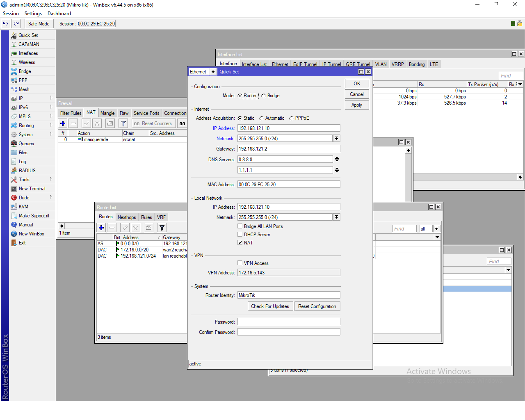Open the Wireless menu item

pyautogui.click(x=27, y=62)
